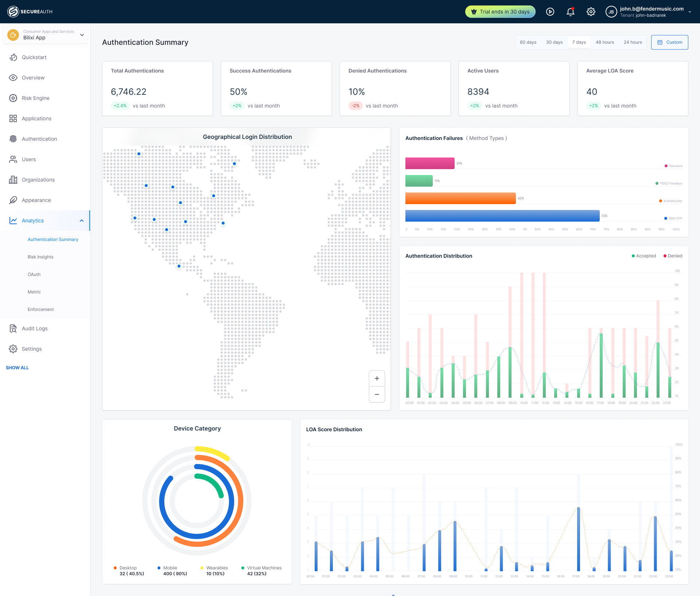Toggle the Denied series in Authentication Distribution legend
Screen dimensions: 700x596
click(x=673, y=256)
